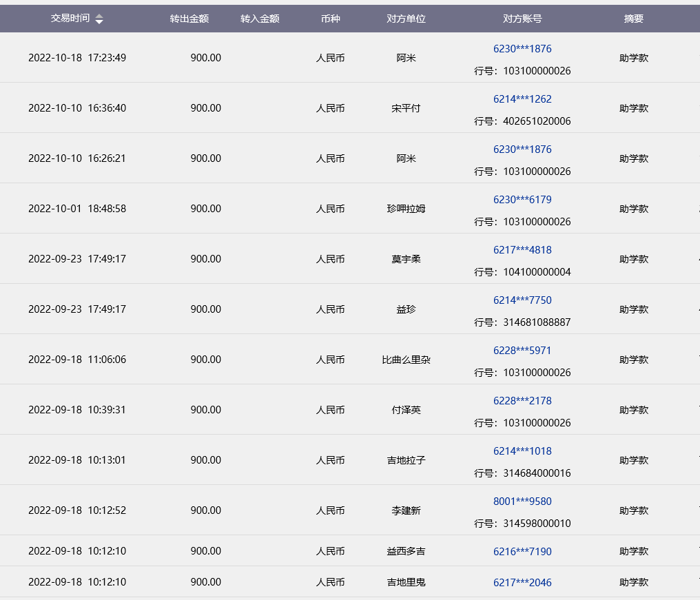Select account number 6214***7750
The image size is (700, 600).
point(522,300)
